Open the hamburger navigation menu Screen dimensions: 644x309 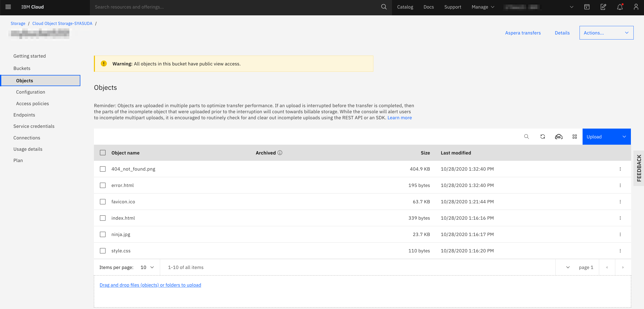point(8,7)
